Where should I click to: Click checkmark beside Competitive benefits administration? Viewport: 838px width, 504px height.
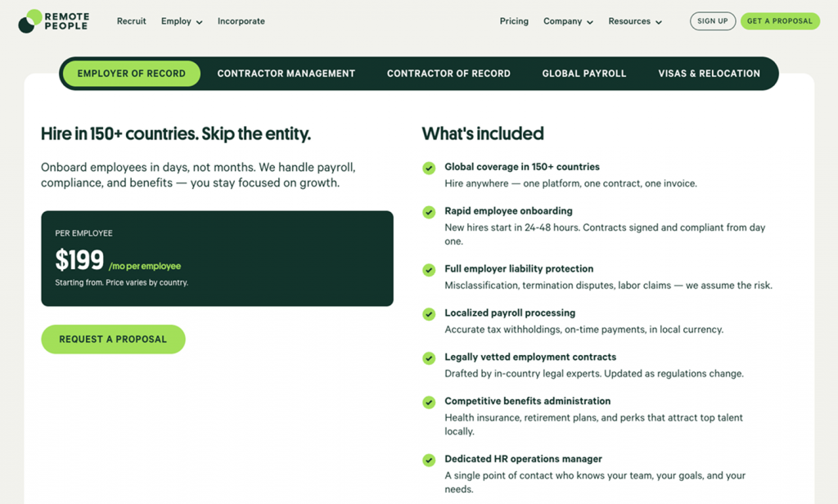click(429, 403)
